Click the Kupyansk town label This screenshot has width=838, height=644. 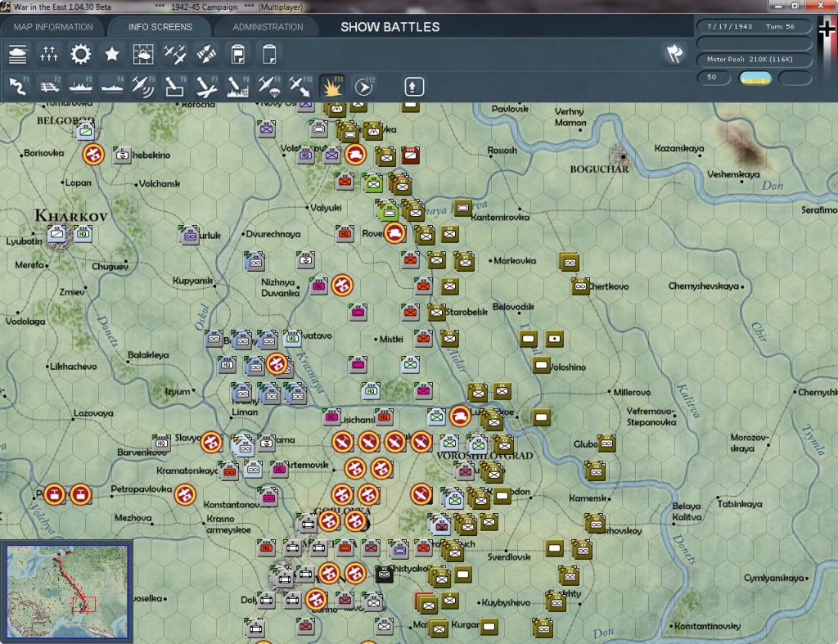(192, 281)
